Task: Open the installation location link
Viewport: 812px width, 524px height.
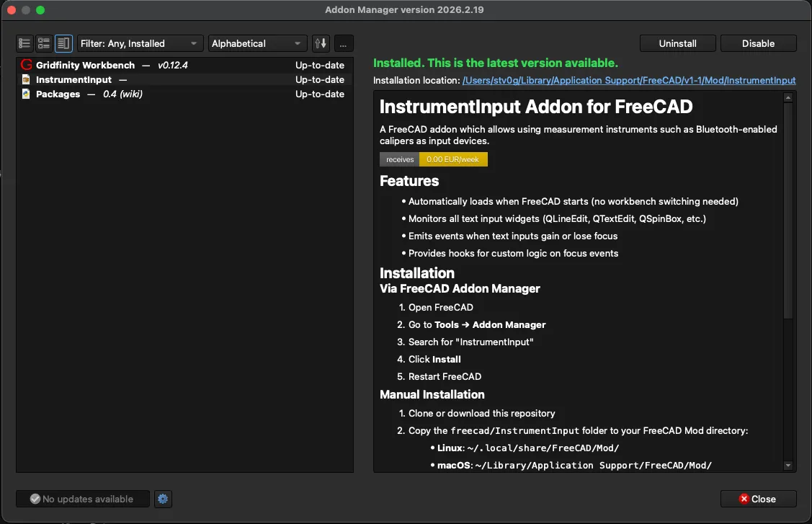Action: tap(628, 80)
